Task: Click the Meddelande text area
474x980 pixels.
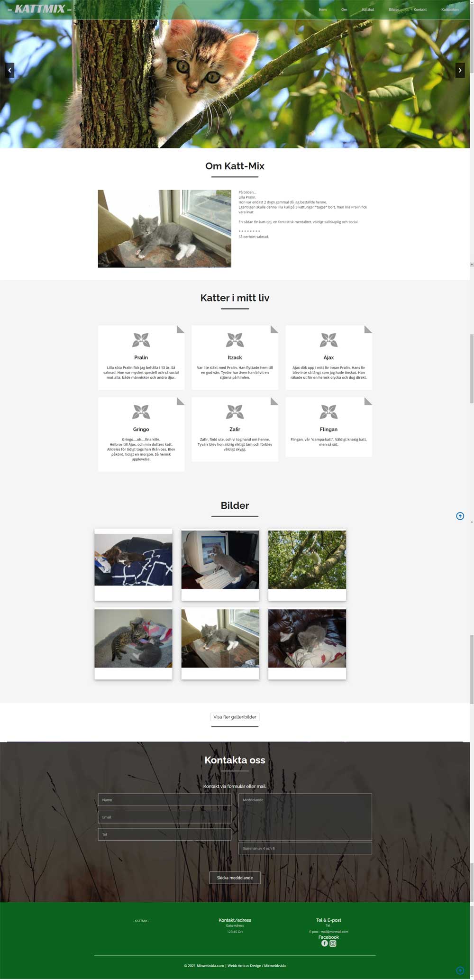Action: [x=305, y=817]
